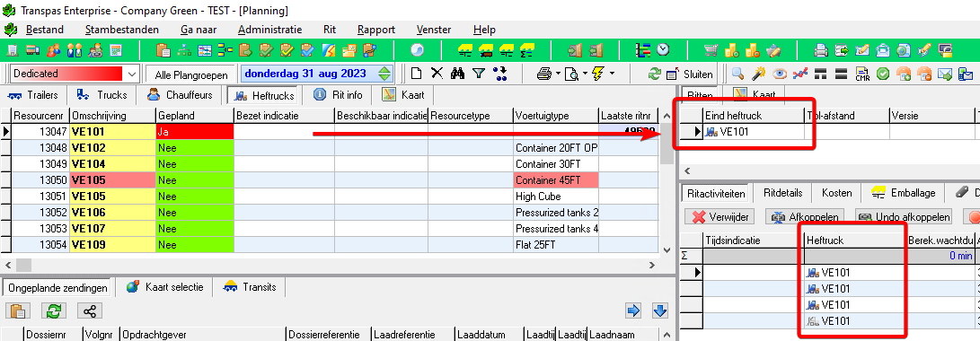Click the open envelope icon in green toolbar
Image resolution: width=980 pixels, height=341 pixels.
pos(883,50)
